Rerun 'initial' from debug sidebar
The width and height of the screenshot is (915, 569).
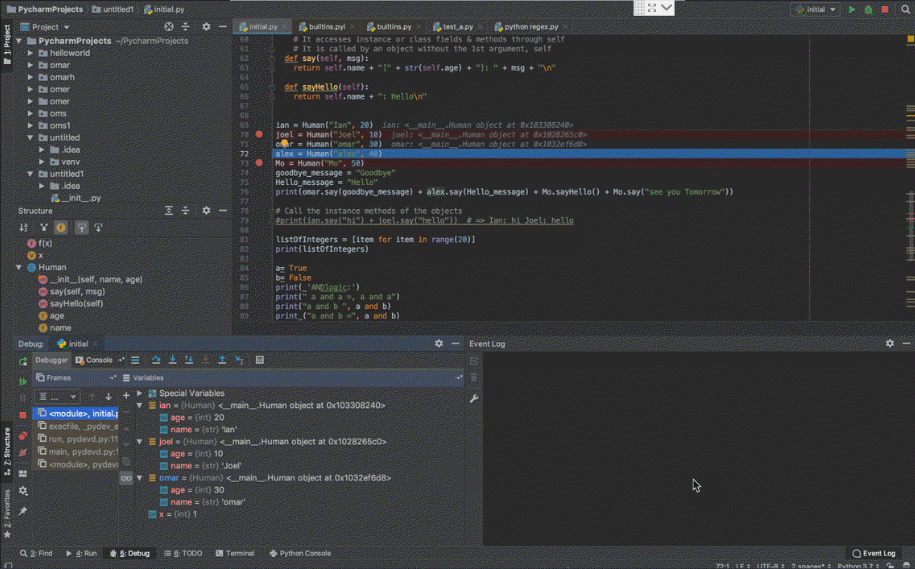coord(23,362)
